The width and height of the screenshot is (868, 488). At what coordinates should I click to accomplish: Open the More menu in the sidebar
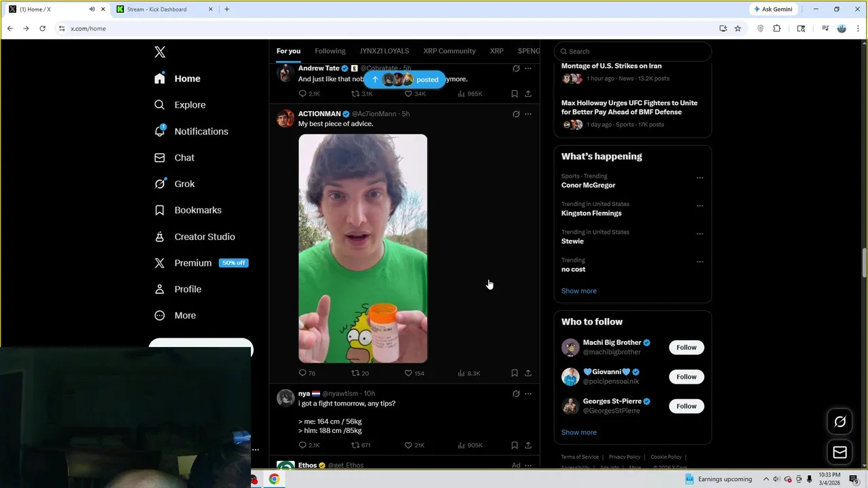click(175, 315)
